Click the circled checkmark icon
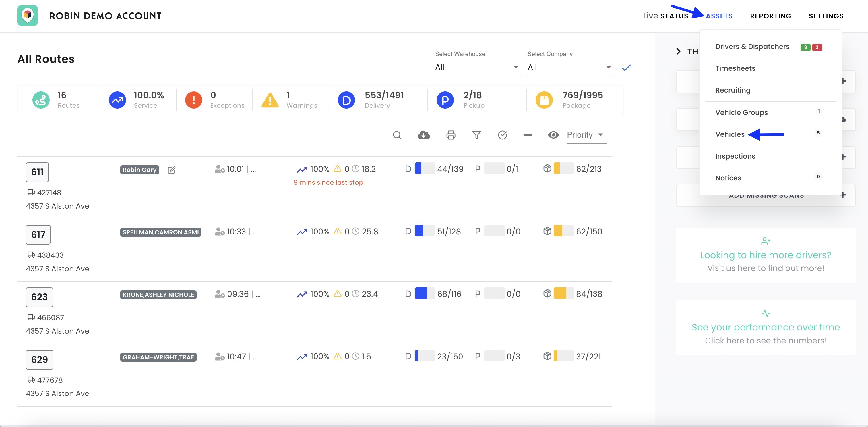Screen dimensions: 868x427 pos(502,135)
